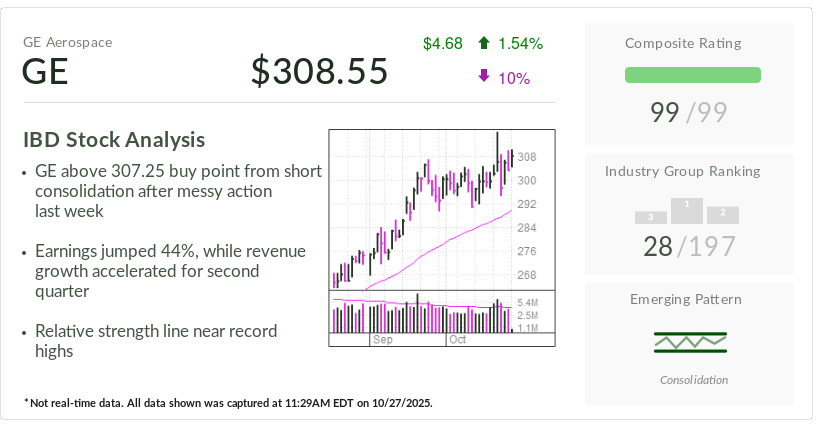This screenshot has height=430, width=816.
Task: Click the Industry Group Ranking podium icon
Action: (687, 211)
